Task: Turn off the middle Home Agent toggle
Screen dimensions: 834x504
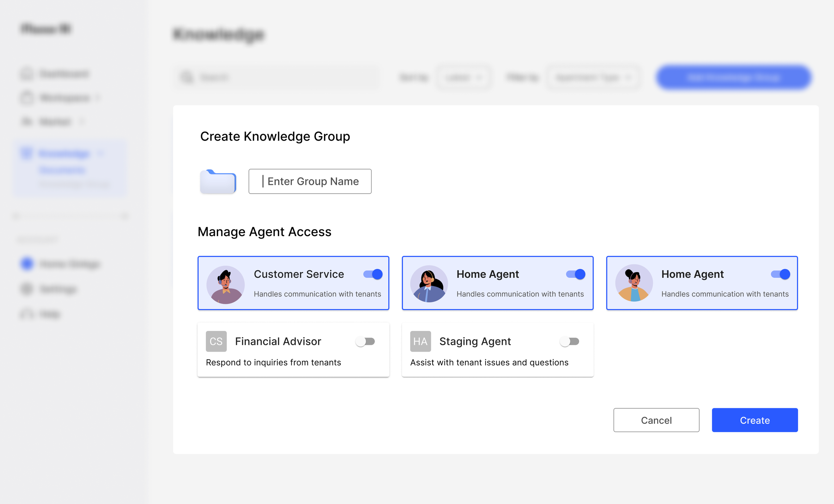Action: (575, 274)
